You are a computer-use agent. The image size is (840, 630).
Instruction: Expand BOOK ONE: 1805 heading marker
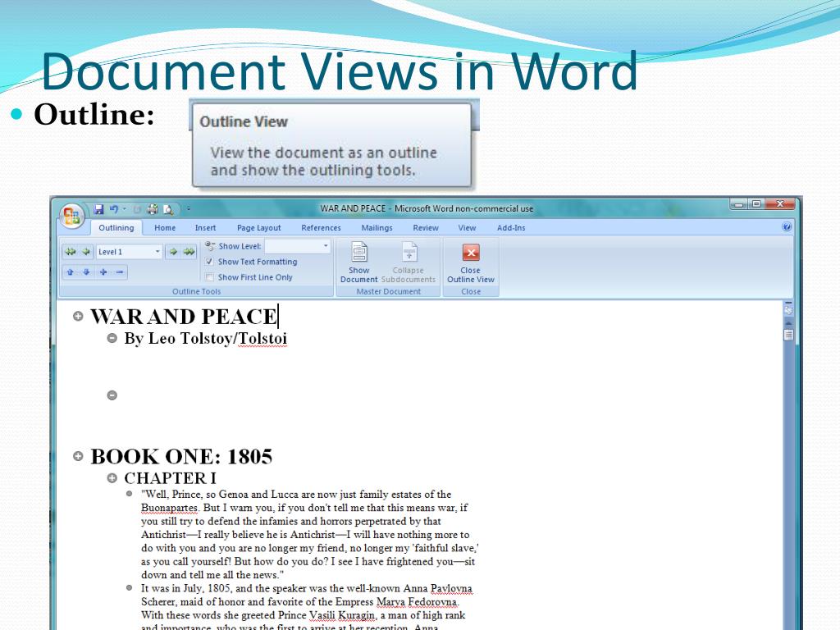tap(78, 456)
